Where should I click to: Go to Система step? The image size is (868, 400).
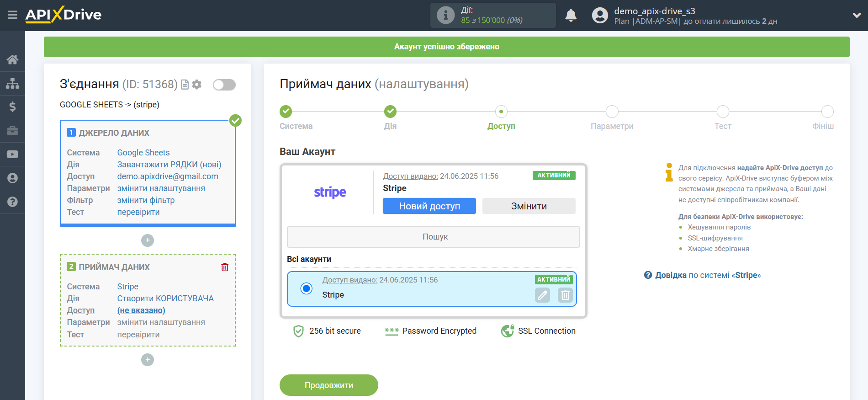tap(286, 112)
